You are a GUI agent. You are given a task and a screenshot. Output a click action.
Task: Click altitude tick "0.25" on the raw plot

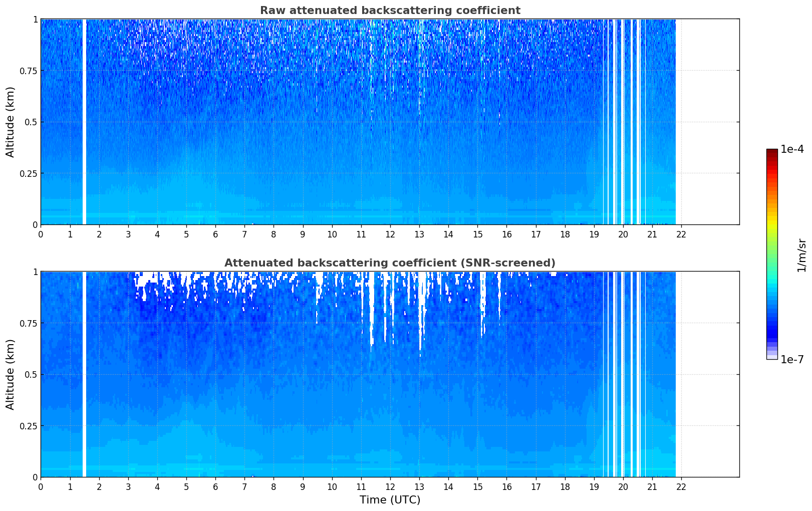click(x=29, y=173)
